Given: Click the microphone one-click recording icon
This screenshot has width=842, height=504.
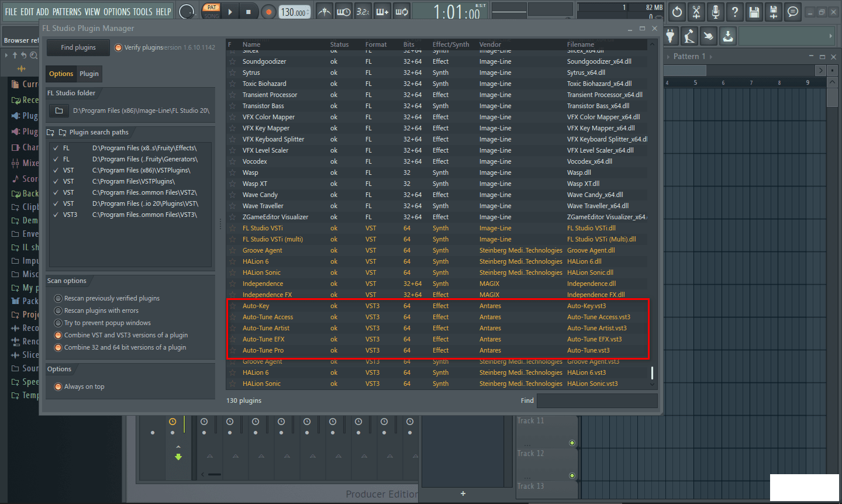Looking at the screenshot, I should click(x=716, y=11).
